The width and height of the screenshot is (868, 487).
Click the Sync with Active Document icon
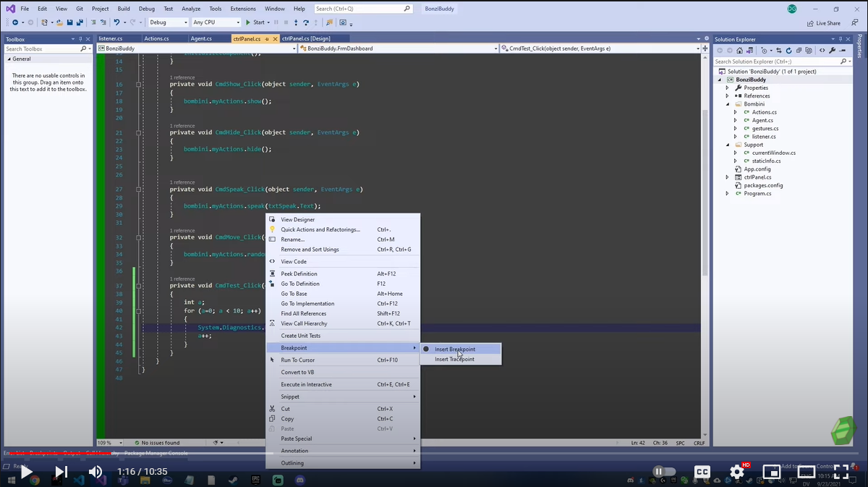tap(778, 51)
